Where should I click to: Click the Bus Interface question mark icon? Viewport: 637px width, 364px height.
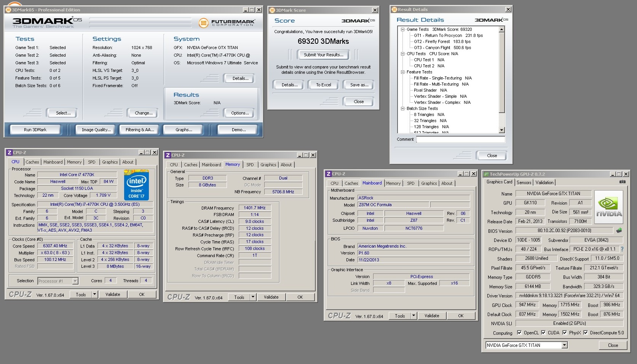point(622,249)
